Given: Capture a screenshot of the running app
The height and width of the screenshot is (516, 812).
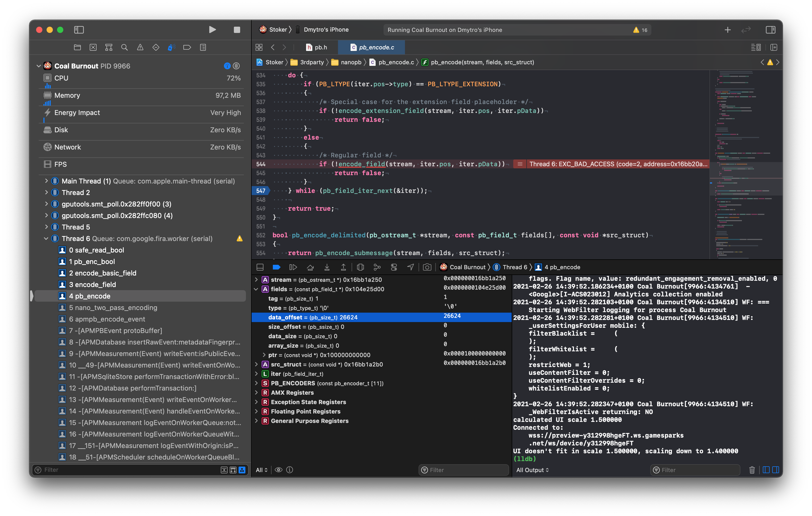Looking at the screenshot, I should tap(427, 267).
